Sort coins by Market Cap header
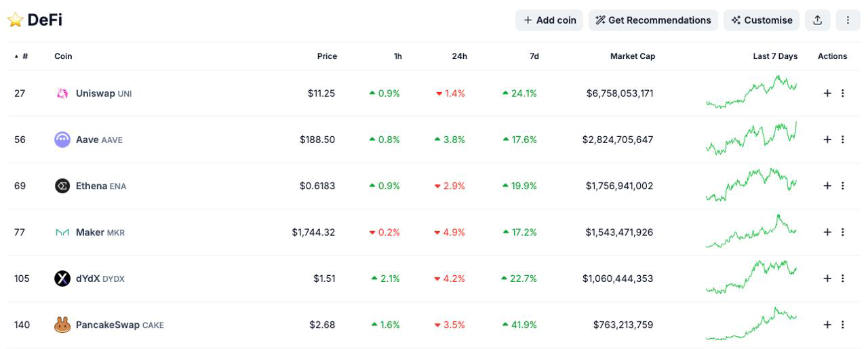868x349 pixels. 632,56
